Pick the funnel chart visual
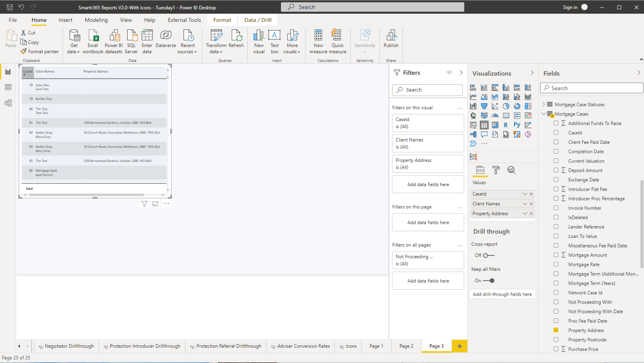 click(x=484, y=106)
